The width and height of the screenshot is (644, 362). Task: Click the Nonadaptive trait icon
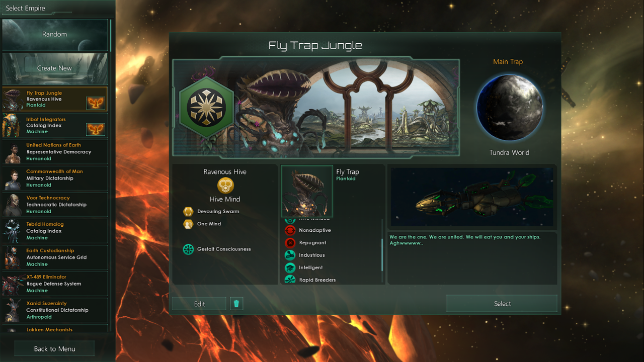(290, 230)
